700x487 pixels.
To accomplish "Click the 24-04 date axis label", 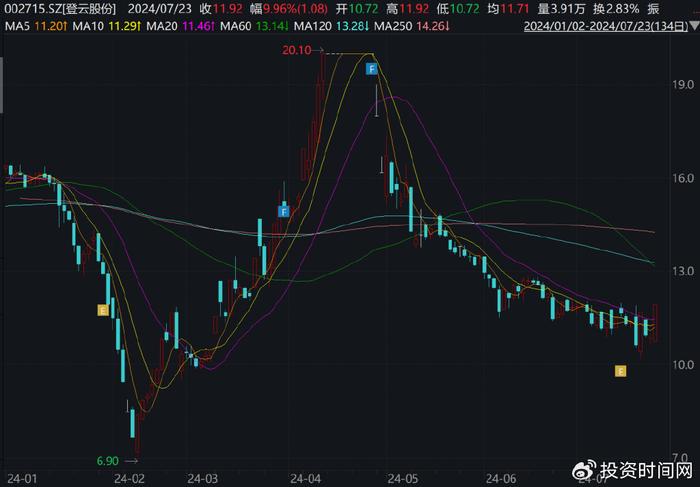I will (x=305, y=479).
